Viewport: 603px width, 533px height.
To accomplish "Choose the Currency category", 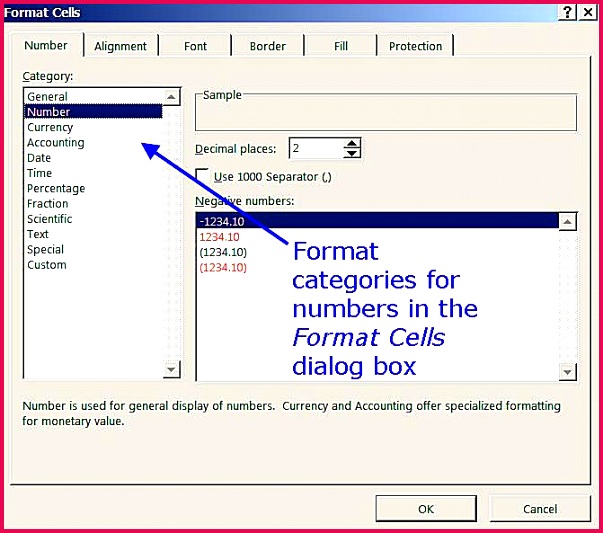I will point(93,127).
